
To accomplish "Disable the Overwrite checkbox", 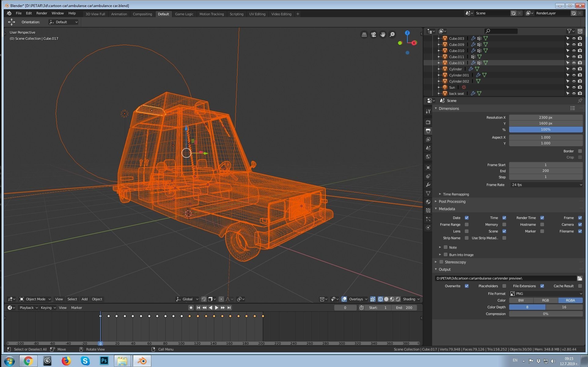I will pyautogui.click(x=467, y=286).
